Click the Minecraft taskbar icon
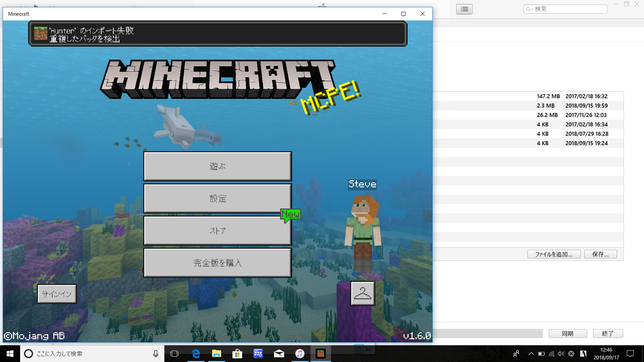Viewport: 644px width, 362px height. pos(320,354)
